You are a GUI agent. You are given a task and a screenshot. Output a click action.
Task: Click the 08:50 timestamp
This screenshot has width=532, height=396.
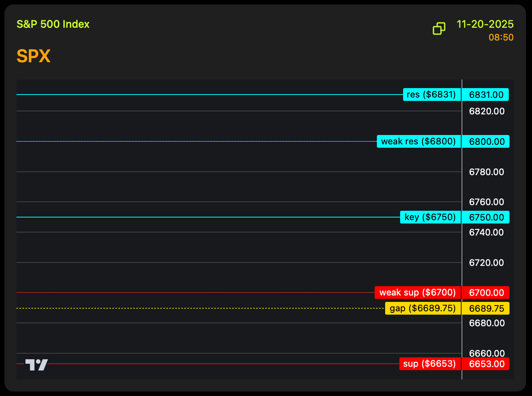tap(501, 37)
